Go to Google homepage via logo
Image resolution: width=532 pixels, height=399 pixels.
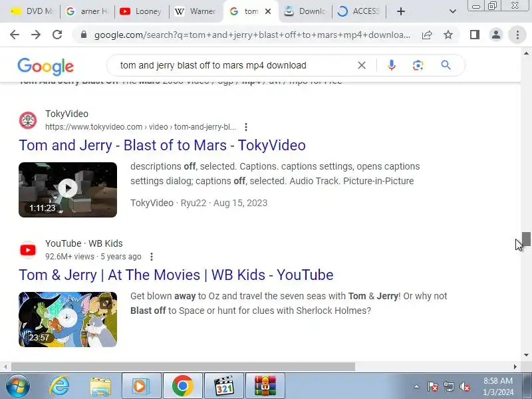tap(45, 66)
